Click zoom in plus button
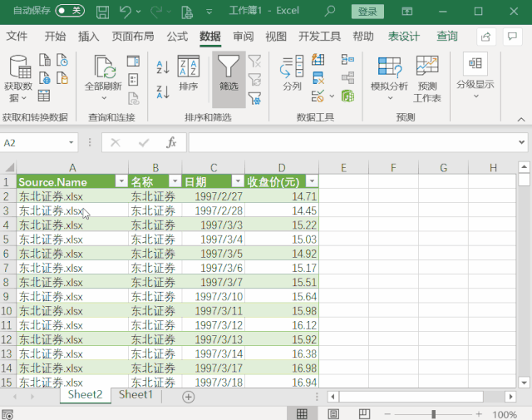 tap(479, 414)
